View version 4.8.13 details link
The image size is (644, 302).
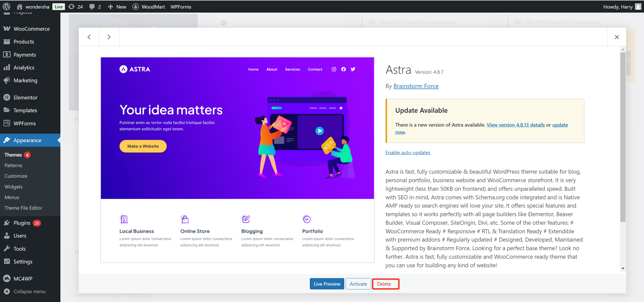515,125
